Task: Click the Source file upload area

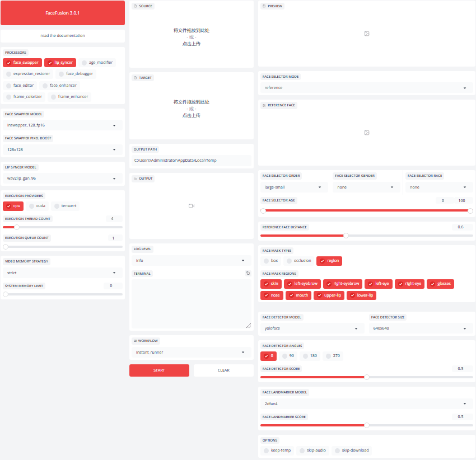Action: coord(192,37)
